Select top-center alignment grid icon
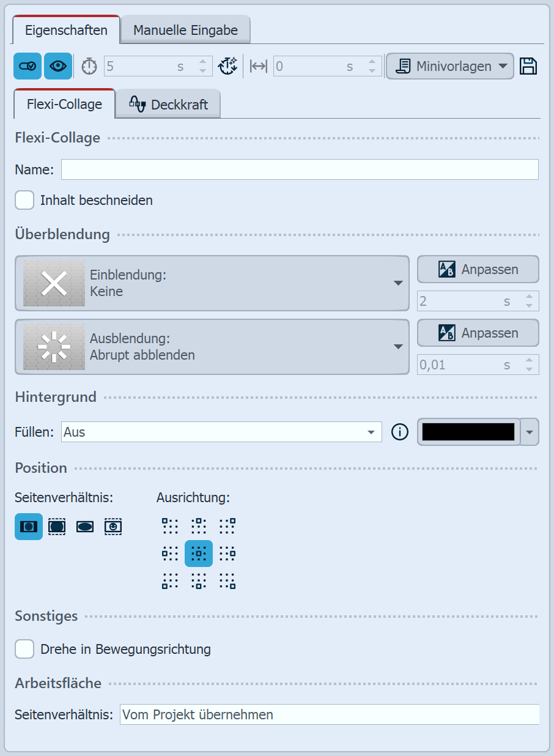554x756 pixels. (199, 526)
